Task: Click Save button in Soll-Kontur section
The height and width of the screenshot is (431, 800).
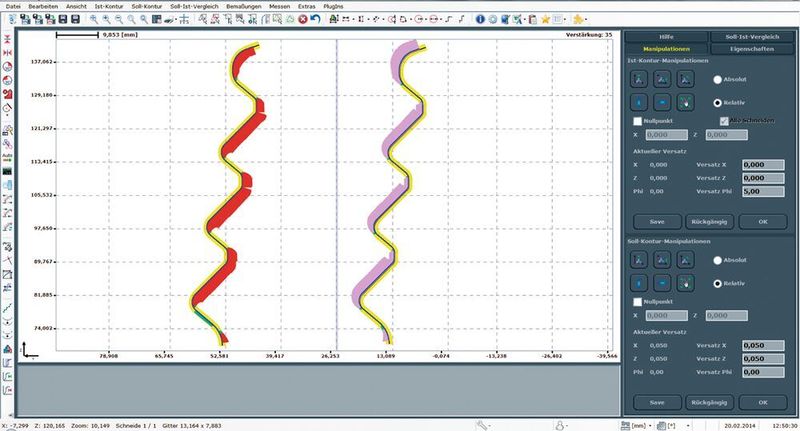Action: [657, 402]
